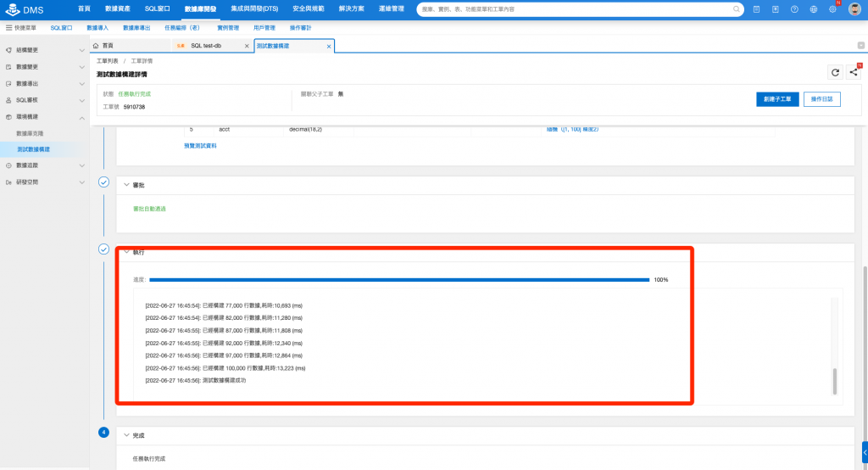This screenshot has height=470, width=868.
Task: Click the refresh icon button
Action: point(835,72)
